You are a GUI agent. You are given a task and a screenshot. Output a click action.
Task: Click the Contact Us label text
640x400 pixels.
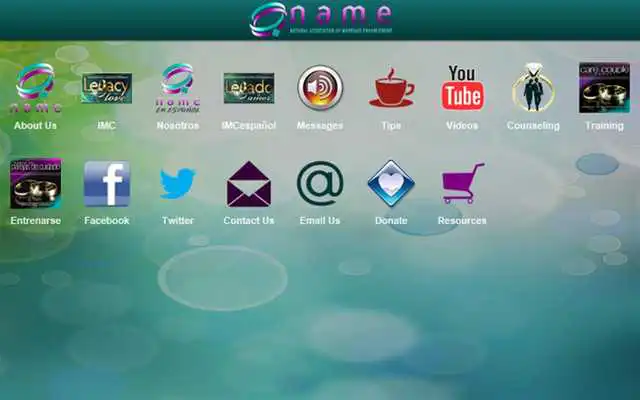tap(249, 221)
